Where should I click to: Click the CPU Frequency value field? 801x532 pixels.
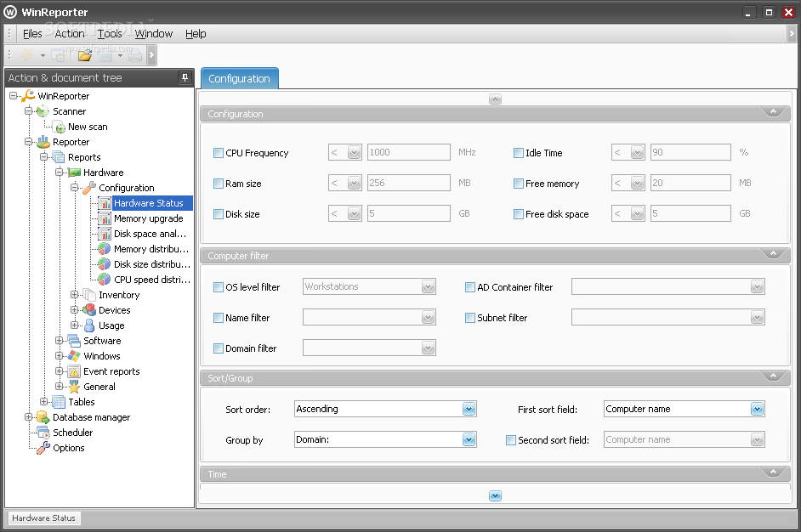(x=409, y=152)
